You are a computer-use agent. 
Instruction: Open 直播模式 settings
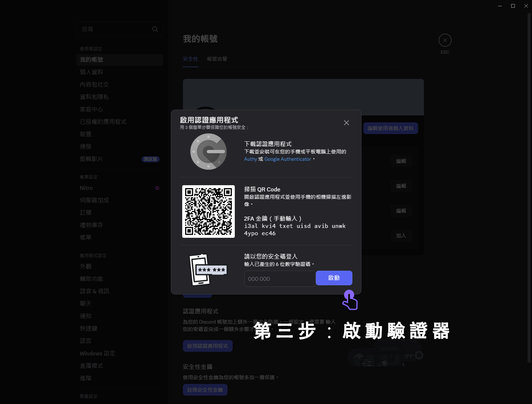click(120, 366)
